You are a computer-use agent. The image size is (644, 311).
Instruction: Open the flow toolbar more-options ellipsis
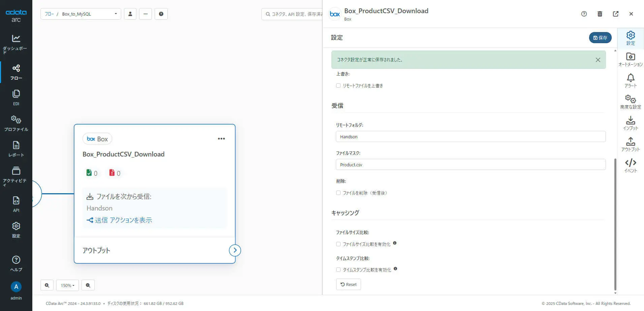(x=146, y=14)
